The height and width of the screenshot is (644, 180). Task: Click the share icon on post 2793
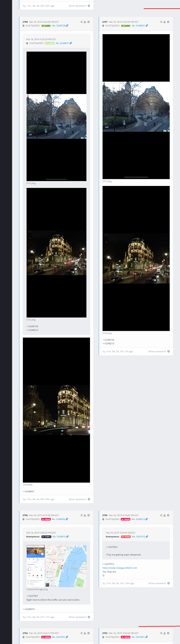click(x=161, y=633)
